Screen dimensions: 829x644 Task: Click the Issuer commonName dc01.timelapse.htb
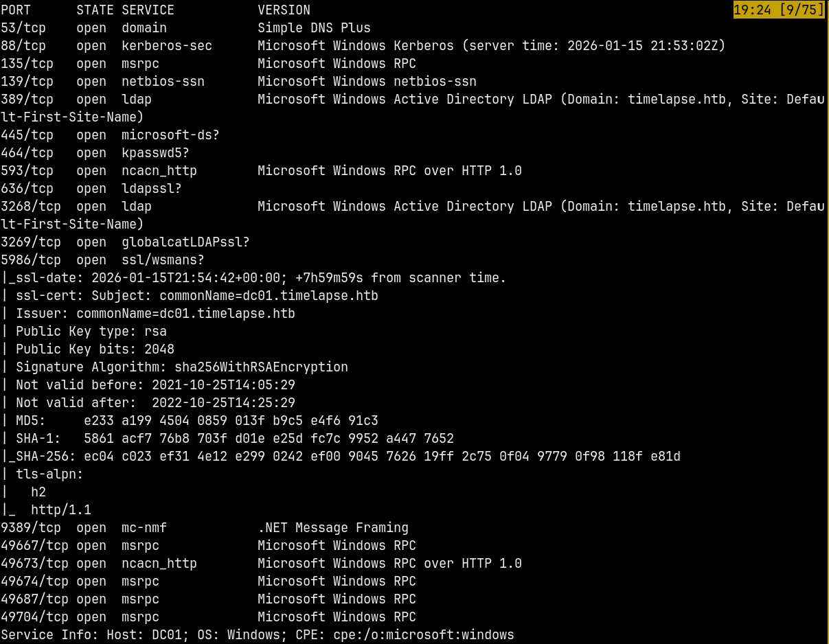click(185, 314)
